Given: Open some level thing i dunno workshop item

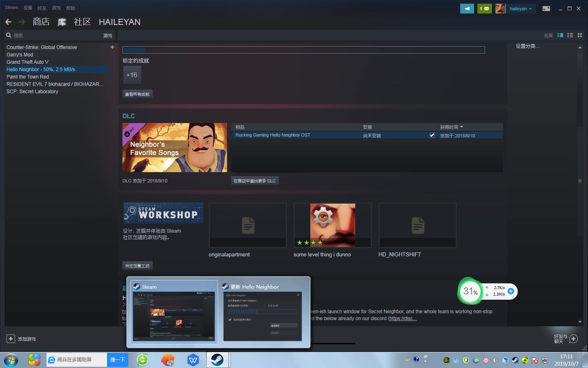Looking at the screenshot, I should coord(333,225).
